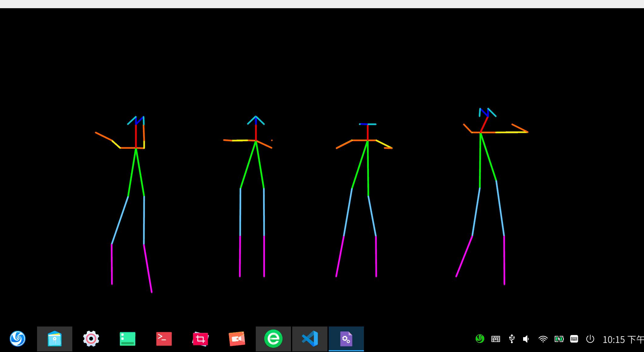Open the Wi-Fi network menu
644x352 pixels.
tap(543, 339)
